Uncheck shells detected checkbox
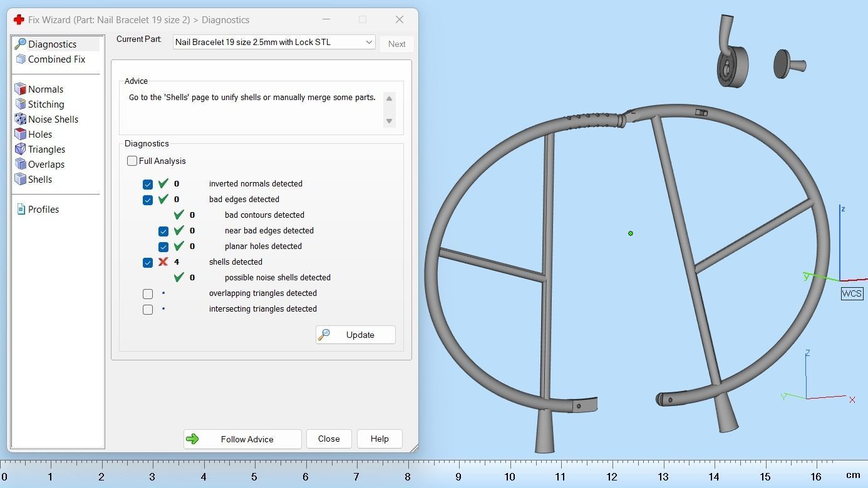This screenshot has height=488, width=868. pyautogui.click(x=148, y=262)
